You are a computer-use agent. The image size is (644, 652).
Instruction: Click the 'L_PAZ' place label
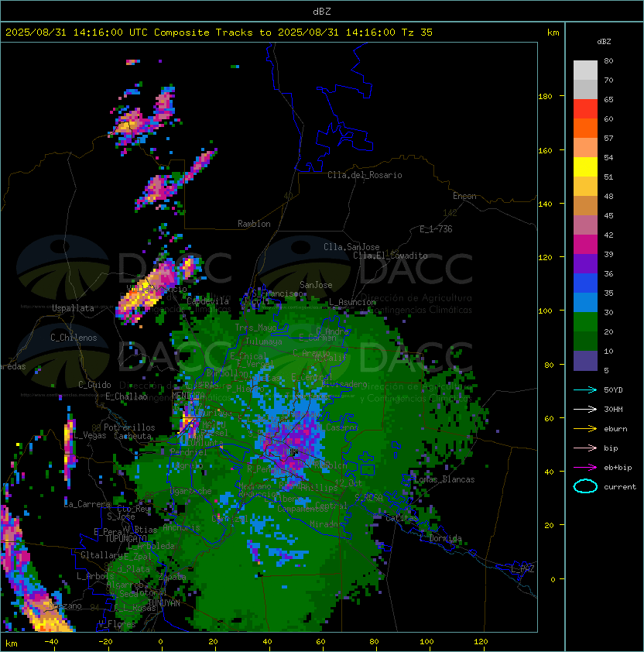point(522,569)
